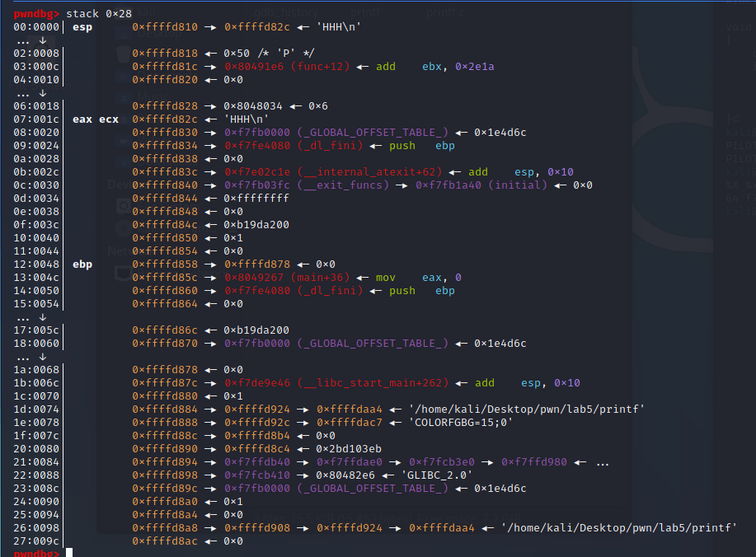
Task: Select the stack address 0xffffd850
Action: point(165,237)
